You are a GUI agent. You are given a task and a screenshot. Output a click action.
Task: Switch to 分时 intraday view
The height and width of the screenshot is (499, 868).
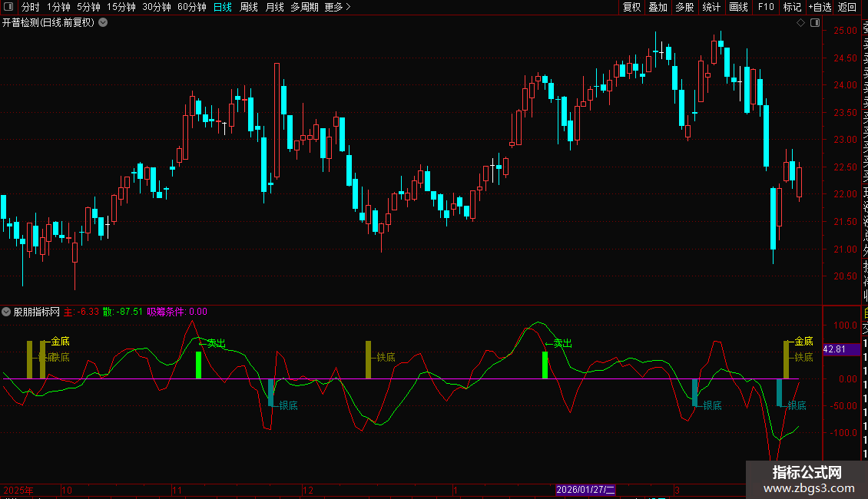tap(30, 7)
